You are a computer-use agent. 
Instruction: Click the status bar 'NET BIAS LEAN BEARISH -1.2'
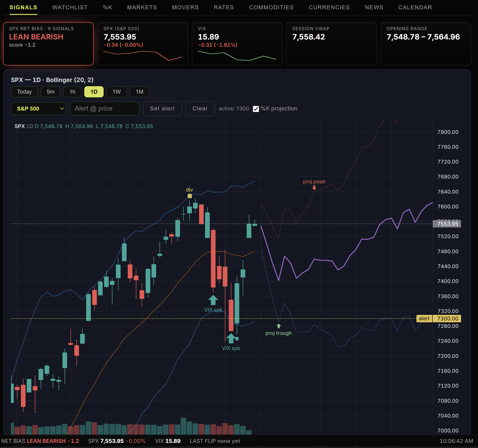tap(40, 441)
